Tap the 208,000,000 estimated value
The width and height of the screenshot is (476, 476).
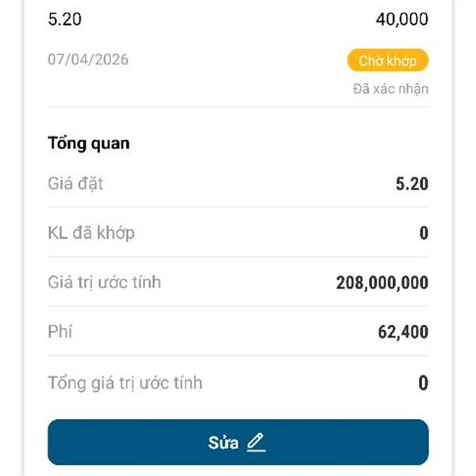coord(382,283)
